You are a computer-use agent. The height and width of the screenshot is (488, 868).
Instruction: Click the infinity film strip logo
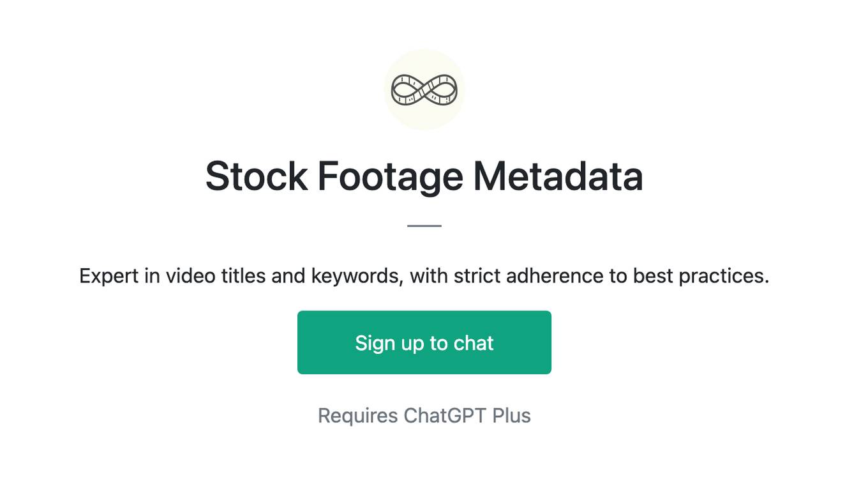tap(424, 89)
